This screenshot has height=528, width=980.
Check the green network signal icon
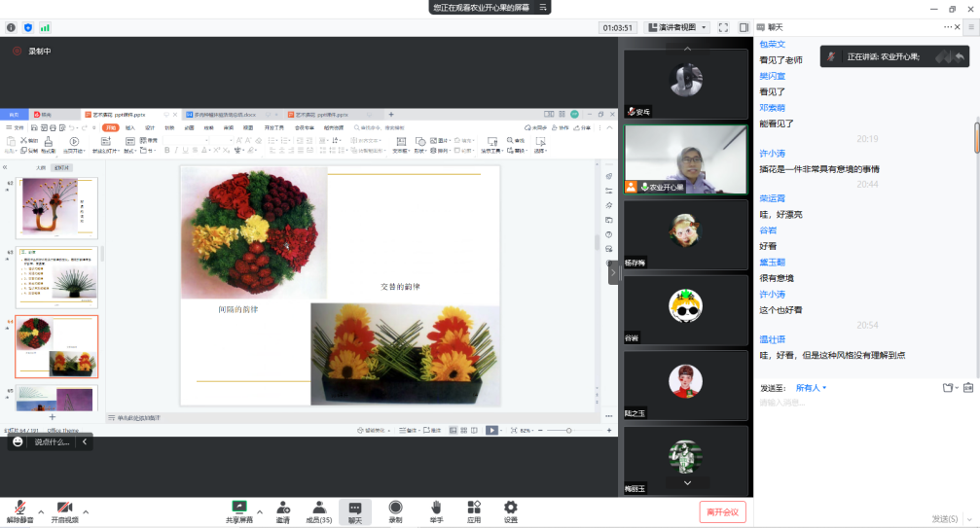point(45,27)
